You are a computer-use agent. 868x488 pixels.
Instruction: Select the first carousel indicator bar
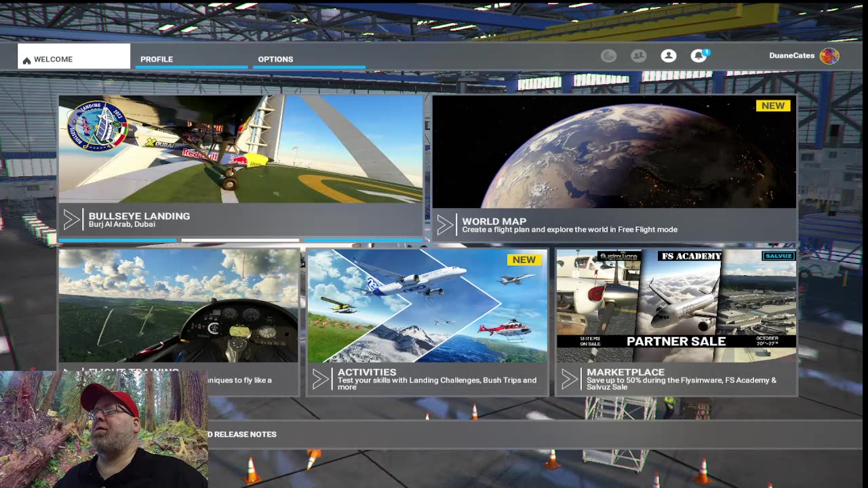coord(117,240)
